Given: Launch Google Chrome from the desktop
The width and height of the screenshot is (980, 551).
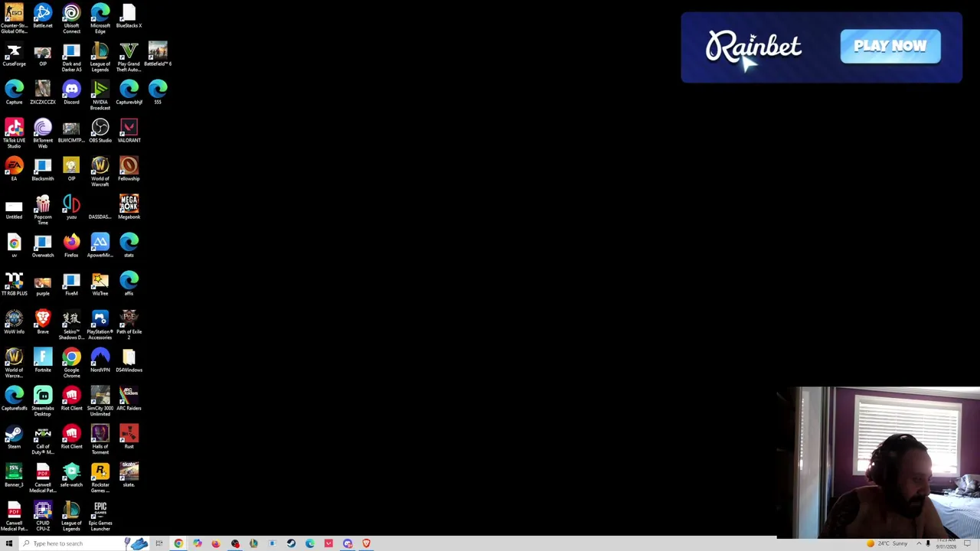Looking at the screenshot, I should [x=71, y=363].
